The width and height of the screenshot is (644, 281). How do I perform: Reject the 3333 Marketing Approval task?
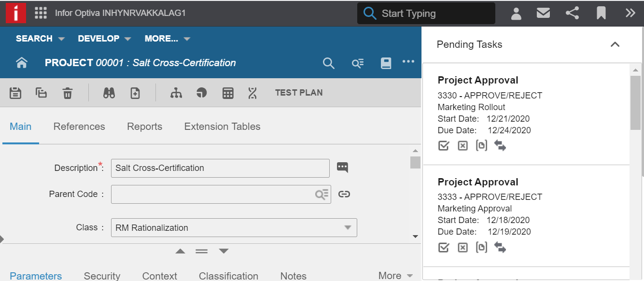(x=462, y=247)
